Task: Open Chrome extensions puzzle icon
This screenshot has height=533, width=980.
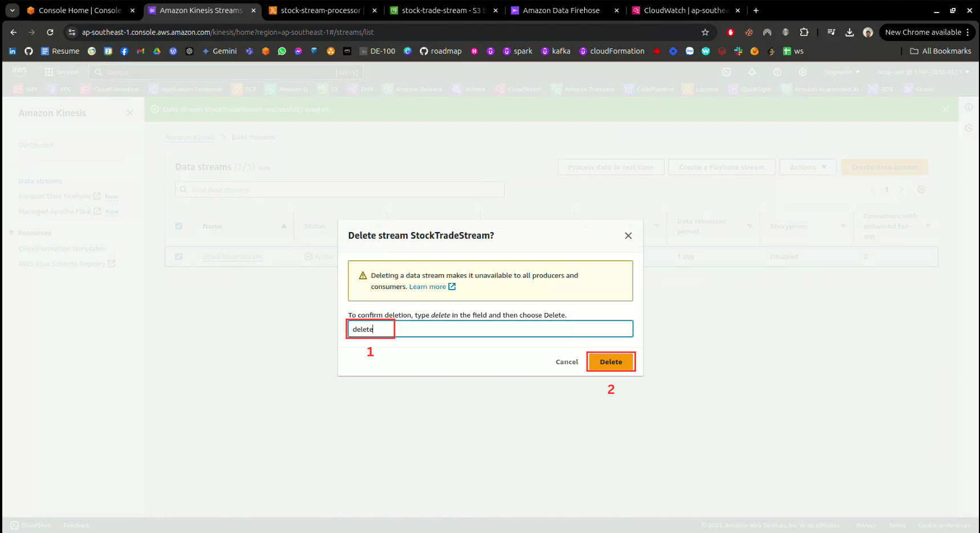Action: click(804, 32)
